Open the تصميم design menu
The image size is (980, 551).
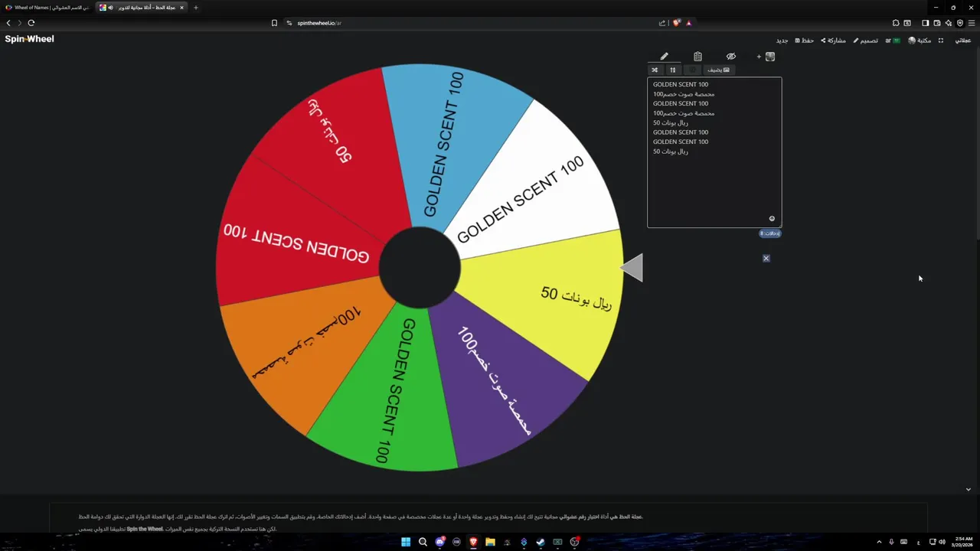[x=866, y=41]
